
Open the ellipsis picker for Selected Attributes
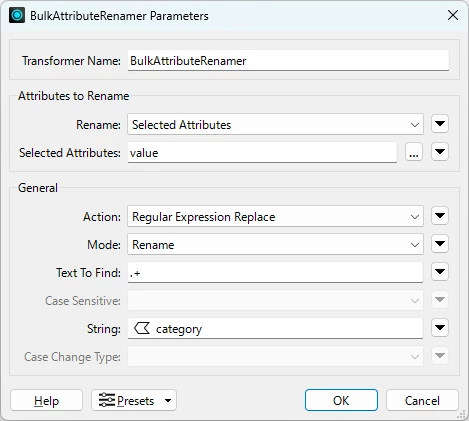pos(414,152)
